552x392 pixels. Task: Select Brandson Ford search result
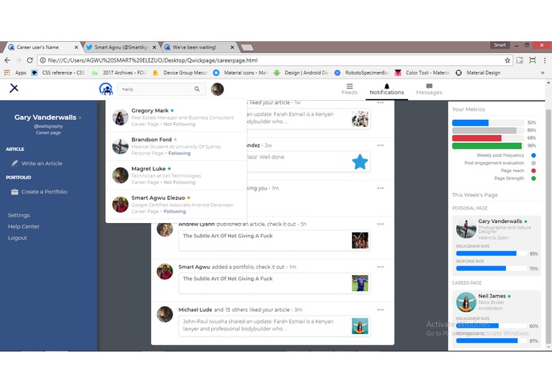pyautogui.click(x=176, y=146)
